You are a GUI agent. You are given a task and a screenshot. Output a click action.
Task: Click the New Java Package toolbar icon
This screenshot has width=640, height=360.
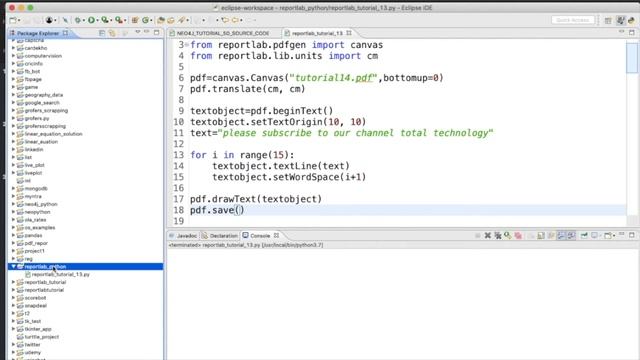135,20
